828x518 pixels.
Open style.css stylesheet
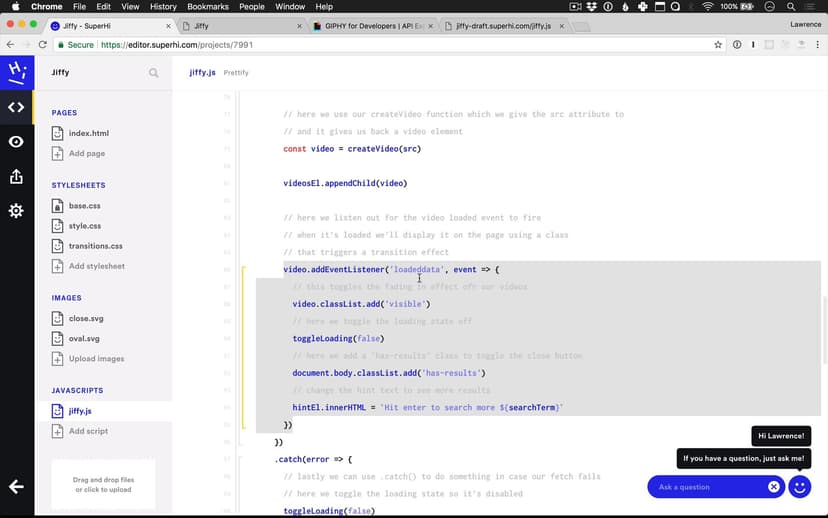pyautogui.click(x=84, y=226)
